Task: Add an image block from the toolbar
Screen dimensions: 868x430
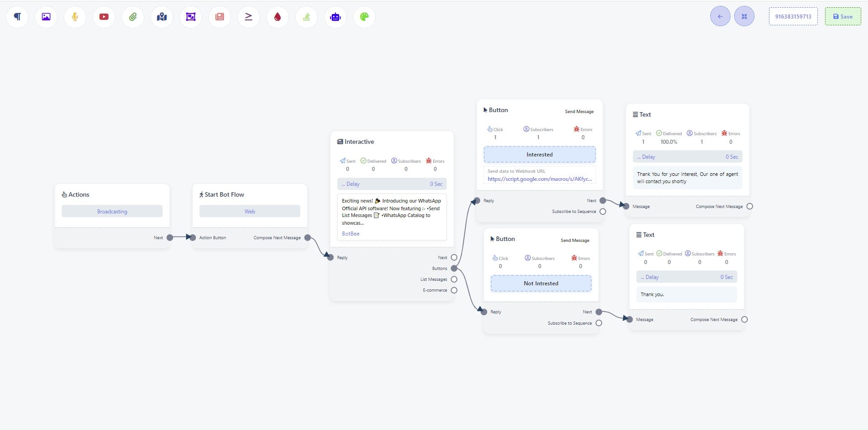Action: [46, 17]
